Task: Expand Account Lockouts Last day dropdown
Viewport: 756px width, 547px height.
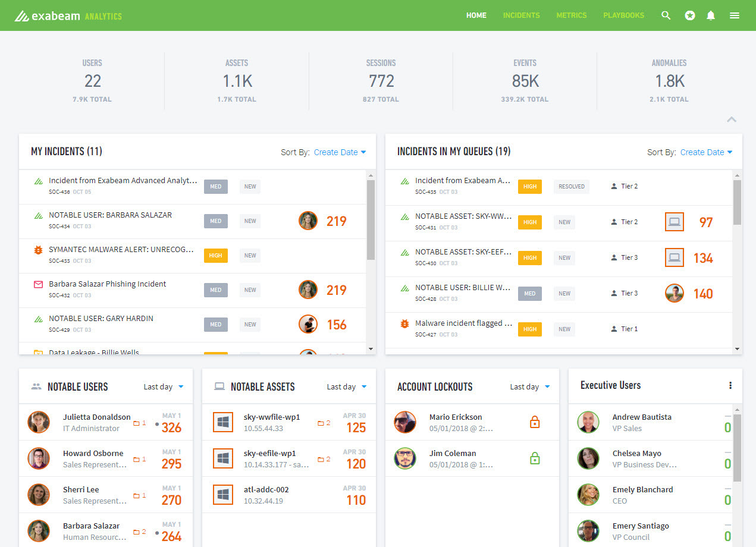Action: coord(530,386)
